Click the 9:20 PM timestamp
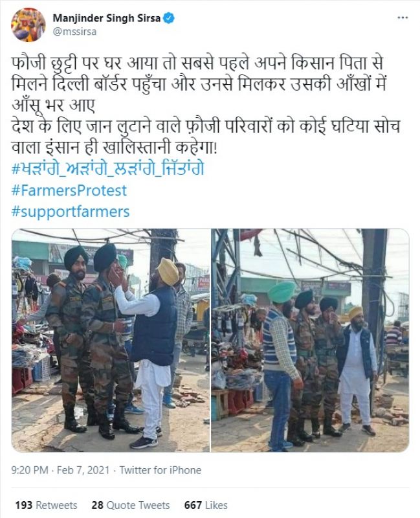 pos(30,470)
